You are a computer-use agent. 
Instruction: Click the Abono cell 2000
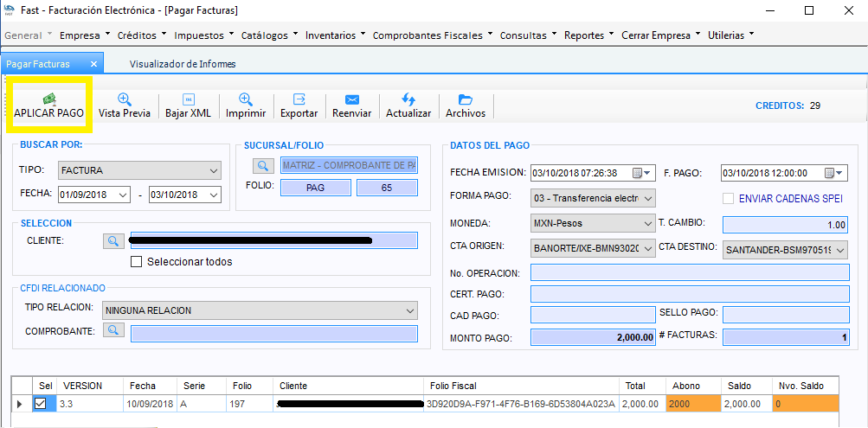[x=693, y=405]
